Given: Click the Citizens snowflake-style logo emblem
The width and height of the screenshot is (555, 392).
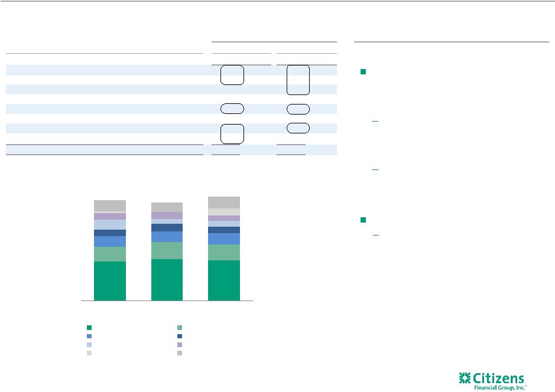Looking at the screenshot, I should coord(465,378).
